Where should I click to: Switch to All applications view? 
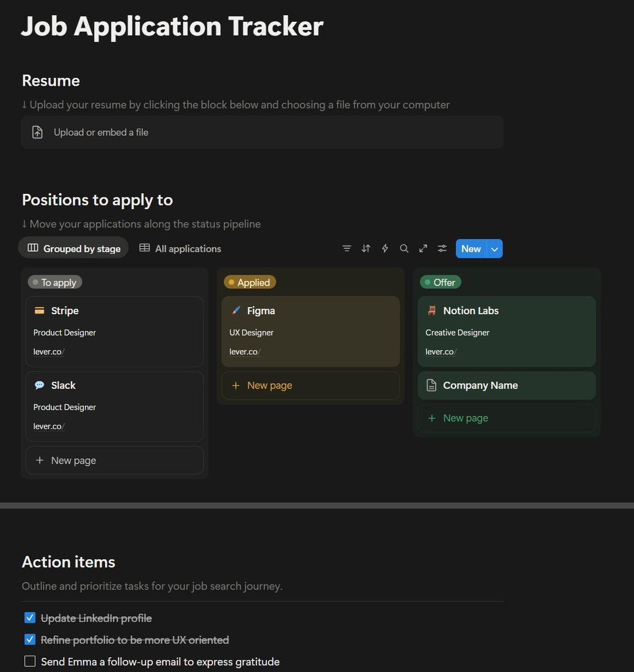(x=180, y=248)
